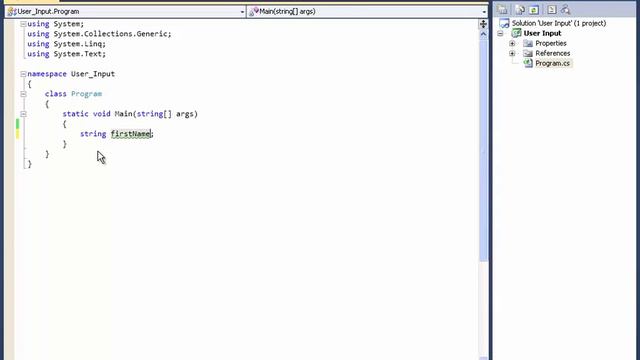Image resolution: width=640 pixels, height=360 pixels.
Task: Collapse the static void Main method block
Action: pyautogui.click(x=23, y=114)
